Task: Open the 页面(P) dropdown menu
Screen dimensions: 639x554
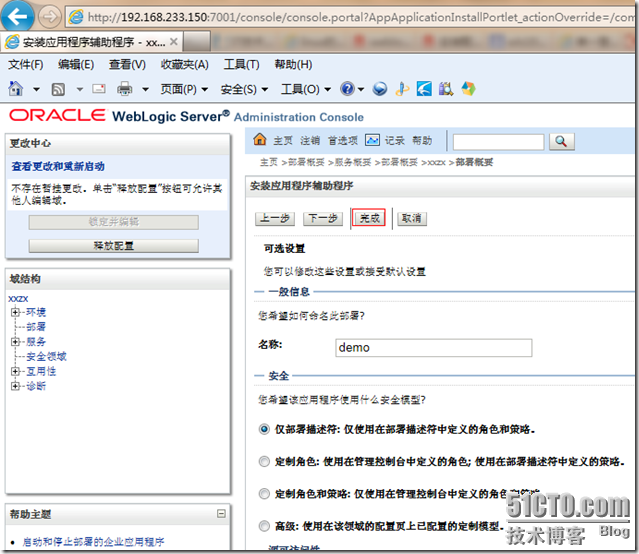Action: (x=184, y=89)
